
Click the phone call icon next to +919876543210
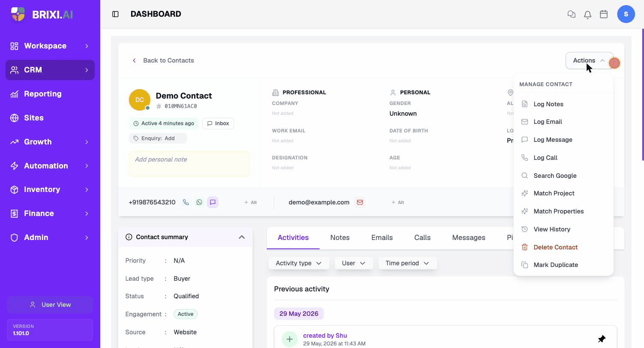(x=186, y=202)
